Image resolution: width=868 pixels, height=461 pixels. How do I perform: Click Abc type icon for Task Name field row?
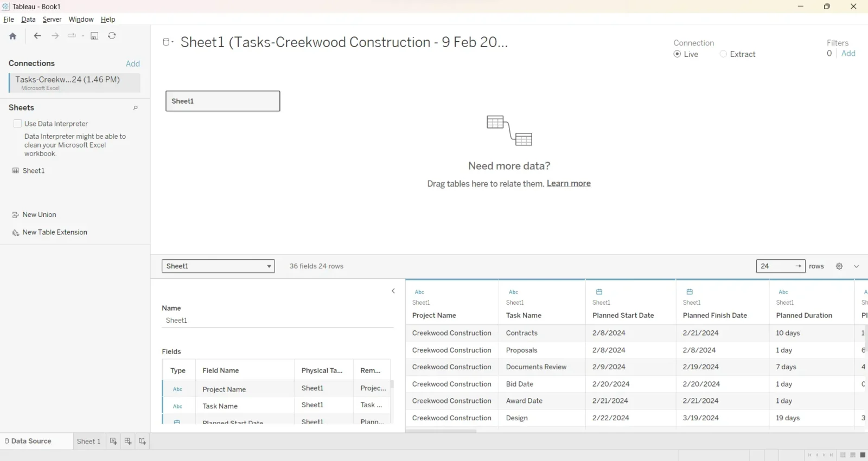coord(177,406)
